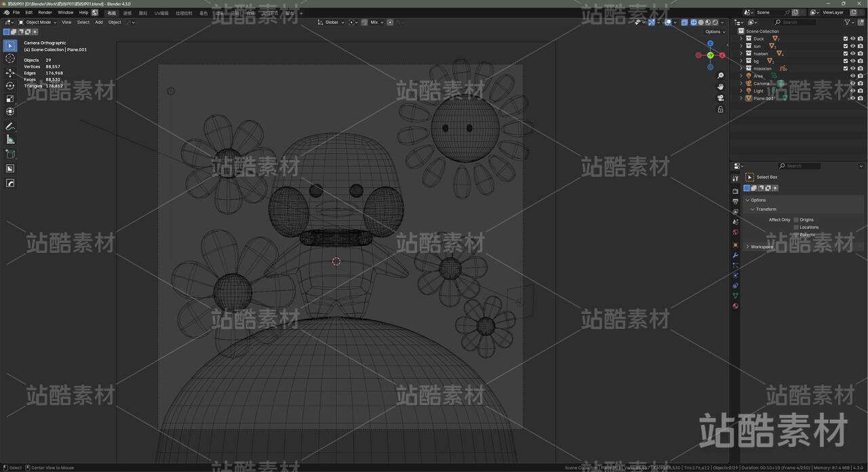Screen dimensions: 868x472
Task: Open the View Layer properties tab
Action: coord(735,212)
